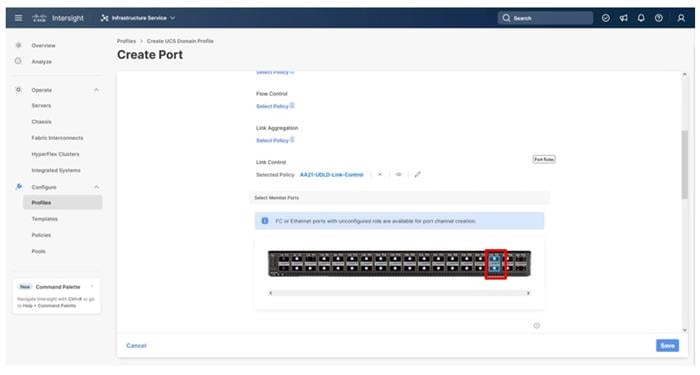
Task: Open the user profile icon
Action: 681,18
